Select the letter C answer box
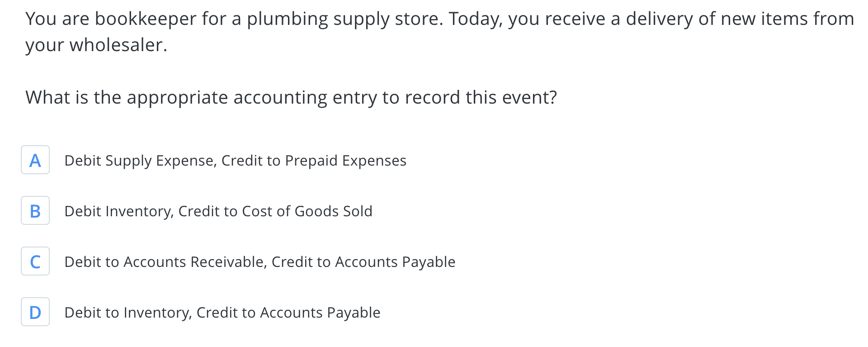Image resolution: width=868 pixels, height=347 pixels. [x=35, y=261]
